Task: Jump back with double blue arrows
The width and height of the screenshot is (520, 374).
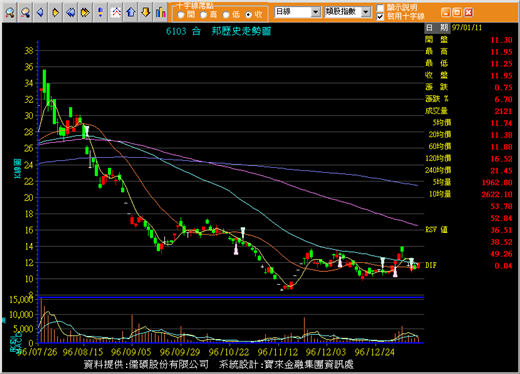Action: 70,13
